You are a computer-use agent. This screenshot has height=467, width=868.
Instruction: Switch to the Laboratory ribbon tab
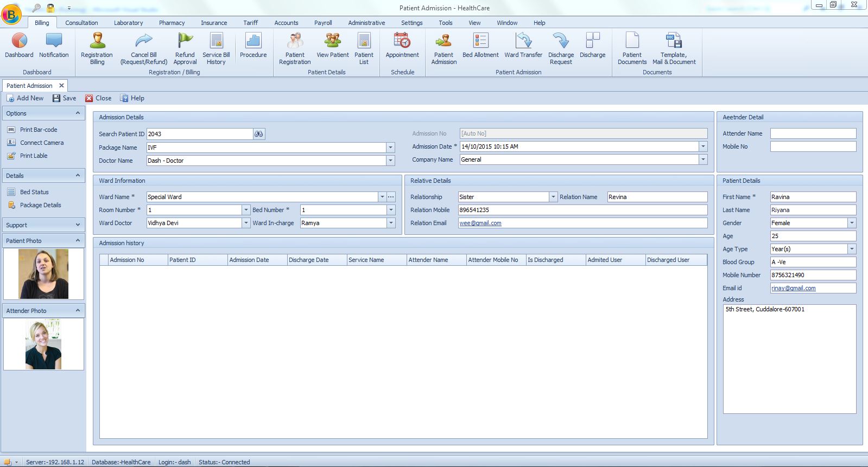[x=128, y=23]
